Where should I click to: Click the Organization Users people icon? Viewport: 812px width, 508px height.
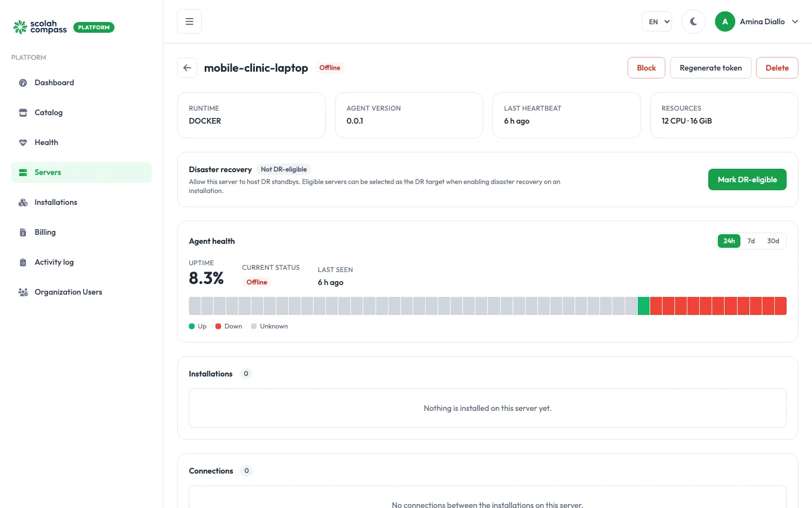23,292
